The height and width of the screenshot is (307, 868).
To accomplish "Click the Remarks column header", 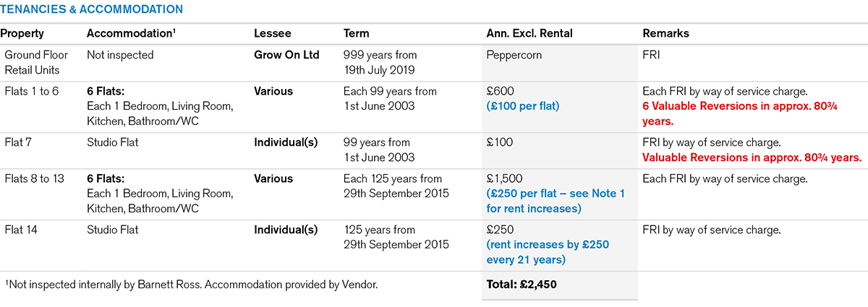I will coord(665,33).
